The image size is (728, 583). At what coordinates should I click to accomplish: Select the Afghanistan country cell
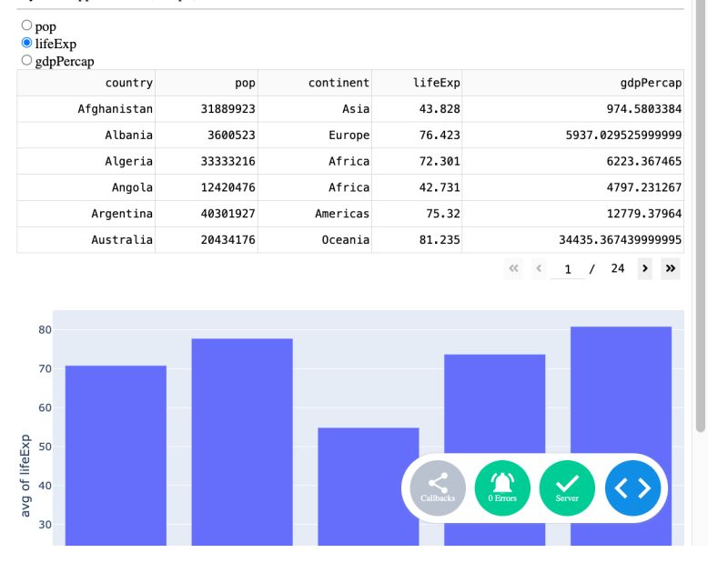pyautogui.click(x=86, y=109)
